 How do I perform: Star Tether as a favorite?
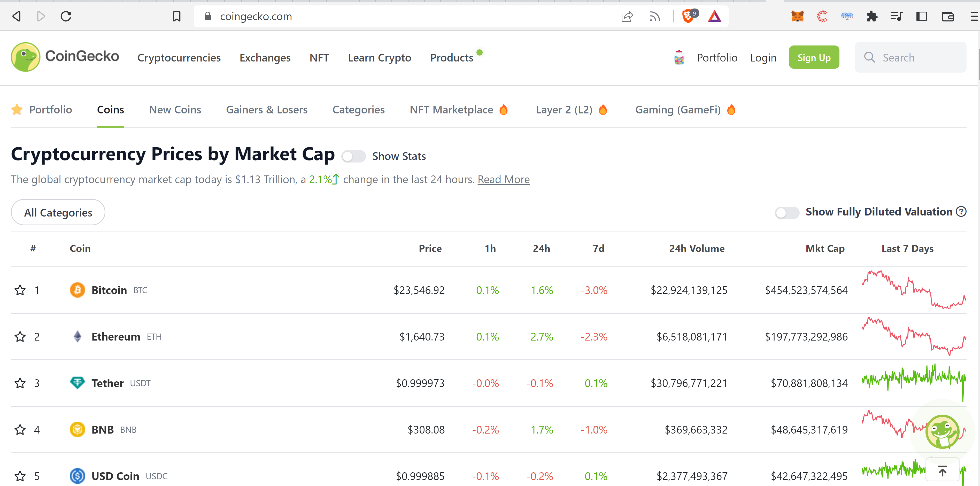[x=20, y=383]
